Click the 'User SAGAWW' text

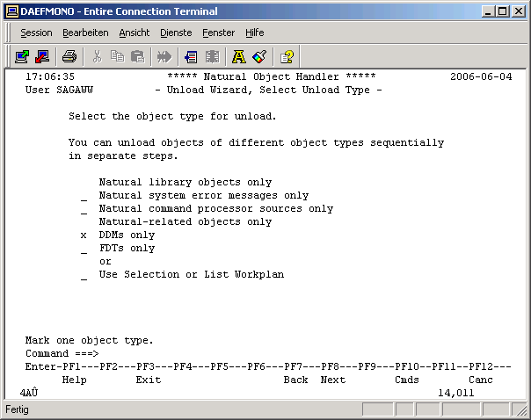[59, 91]
